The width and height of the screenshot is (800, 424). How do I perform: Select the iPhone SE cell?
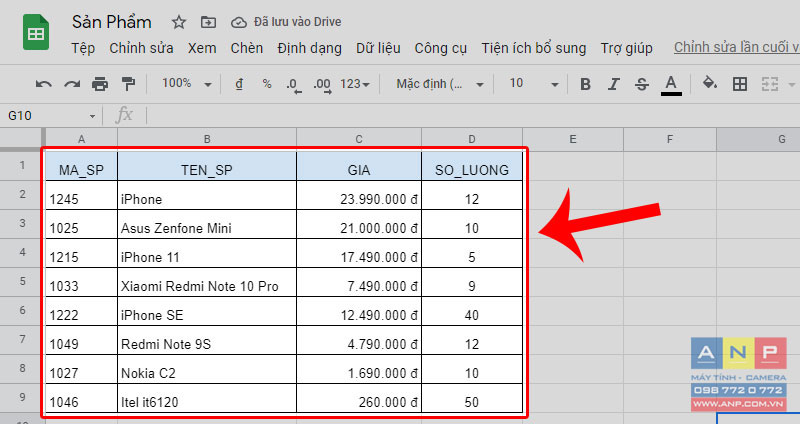click(x=207, y=311)
